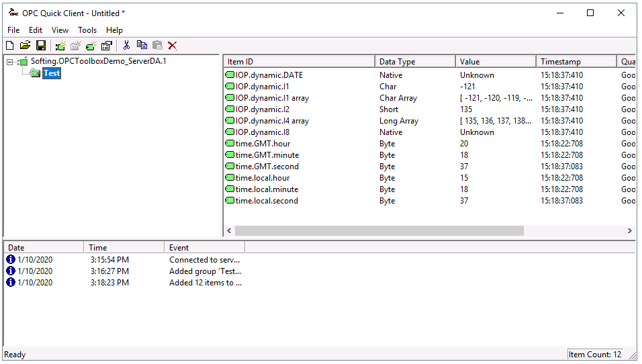Screen dimensions: 642x364
Task: Click the 'Item Count: 12' status bar entry
Action: tap(594, 355)
